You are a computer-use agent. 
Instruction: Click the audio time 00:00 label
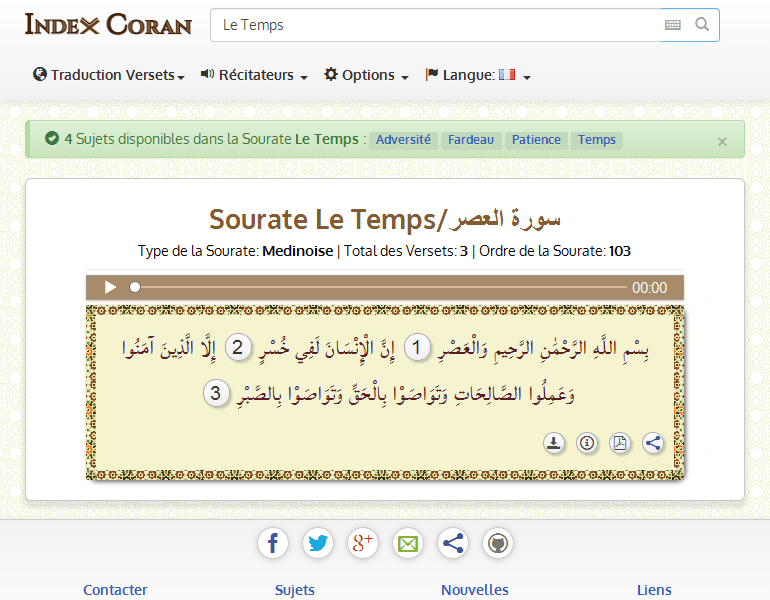coord(649,288)
